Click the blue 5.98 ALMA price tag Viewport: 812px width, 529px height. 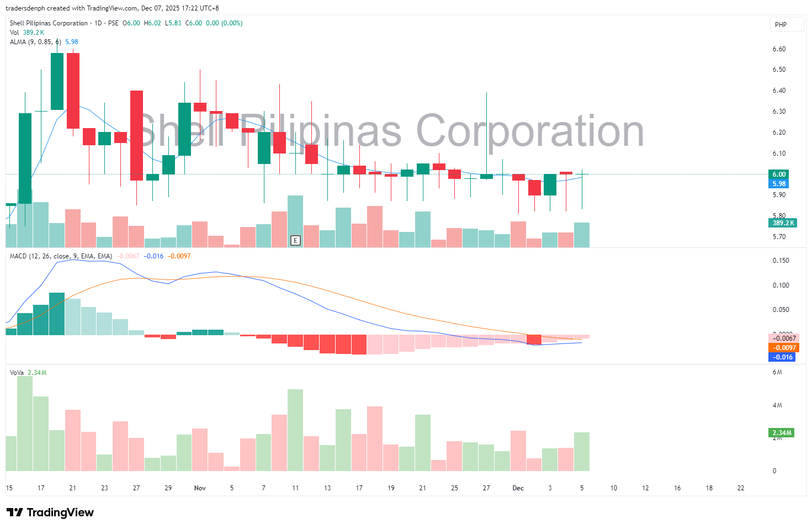pyautogui.click(x=778, y=184)
